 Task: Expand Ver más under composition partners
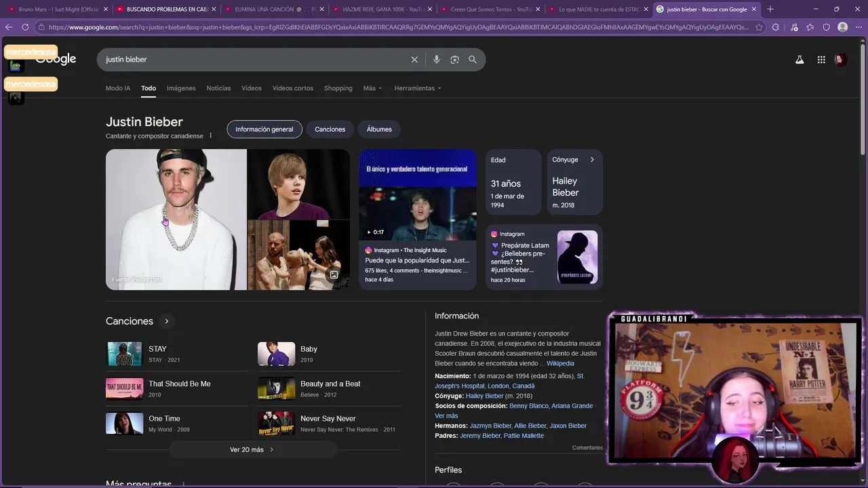(446, 415)
